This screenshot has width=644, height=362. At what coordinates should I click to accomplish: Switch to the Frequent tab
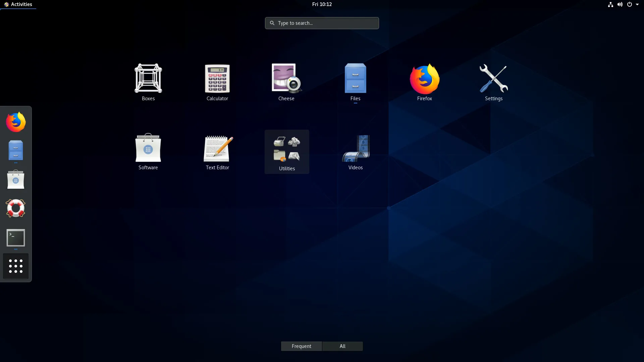301,346
